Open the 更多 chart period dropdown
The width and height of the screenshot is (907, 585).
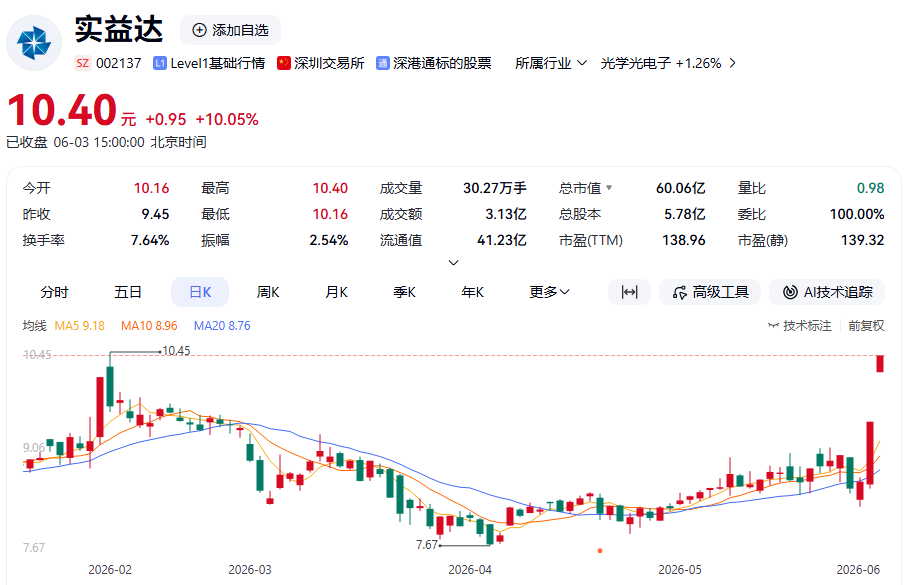click(550, 292)
